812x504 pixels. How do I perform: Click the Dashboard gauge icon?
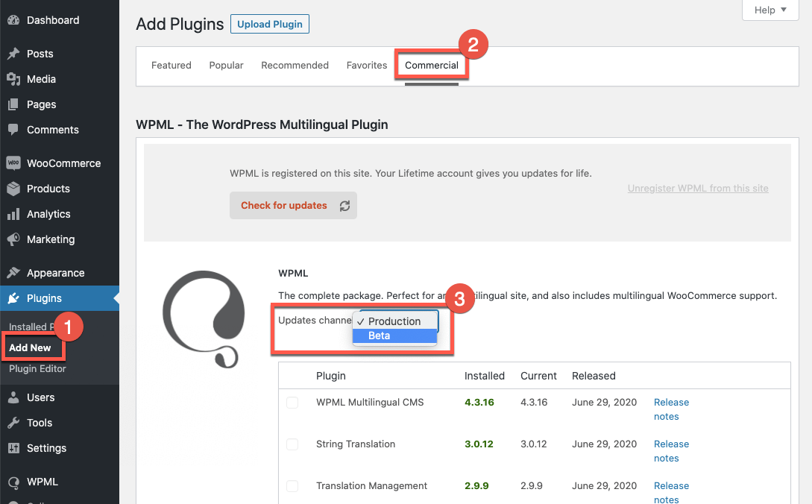point(13,20)
